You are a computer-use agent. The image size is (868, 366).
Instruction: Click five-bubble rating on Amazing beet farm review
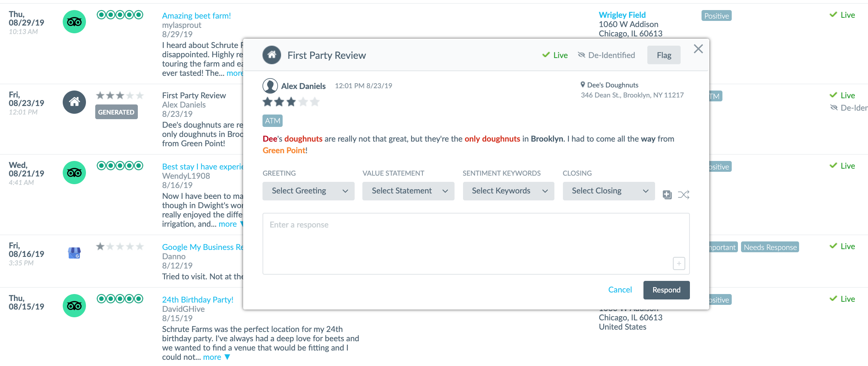tap(120, 15)
